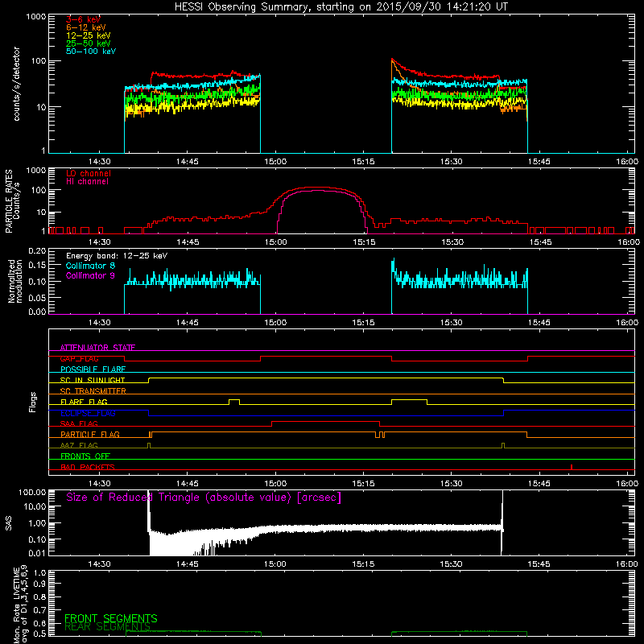Click the counts/s/detector axis label

16,84
